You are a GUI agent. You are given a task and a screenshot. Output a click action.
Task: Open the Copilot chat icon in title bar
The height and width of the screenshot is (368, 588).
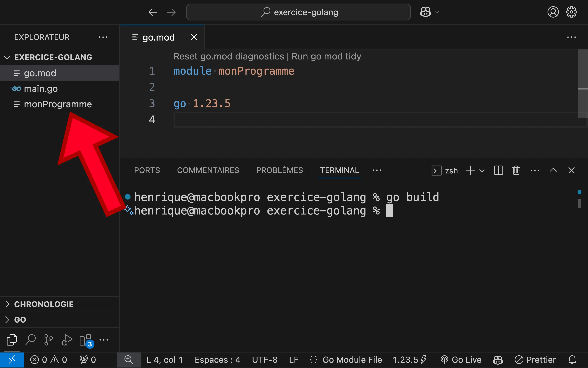point(426,12)
